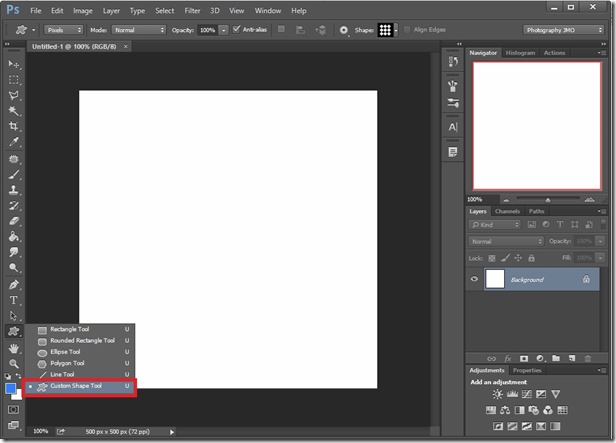Toggle the Anti-alias checkbox
Viewport: 616px width, 443px height.
tap(236, 29)
